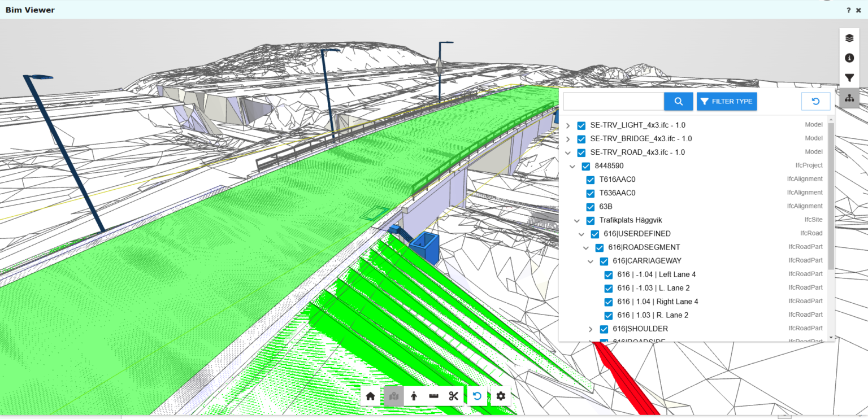The height and width of the screenshot is (419, 868).
Task: Uncheck SE-TRV_LIGHT_4x3.ifc model checkbox
Action: 581,125
